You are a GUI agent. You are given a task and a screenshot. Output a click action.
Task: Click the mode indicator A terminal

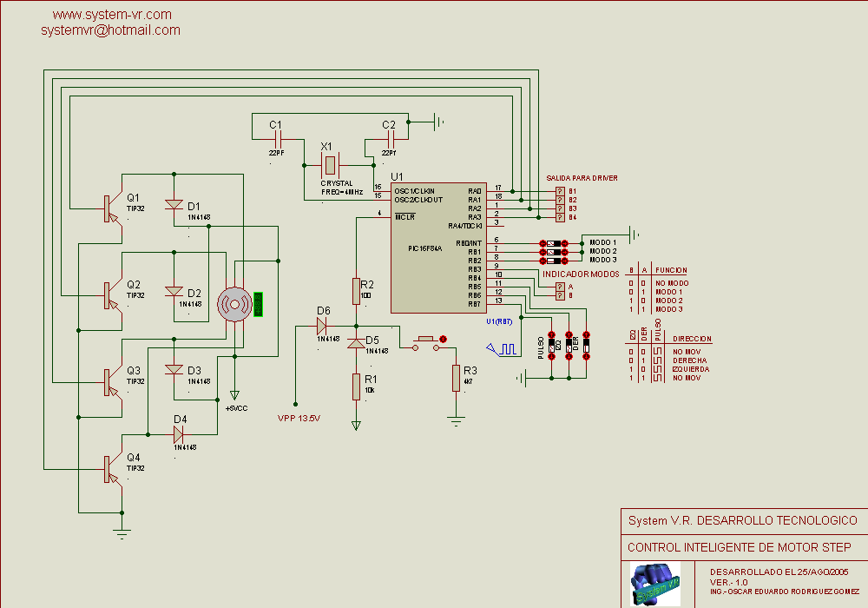click(560, 287)
